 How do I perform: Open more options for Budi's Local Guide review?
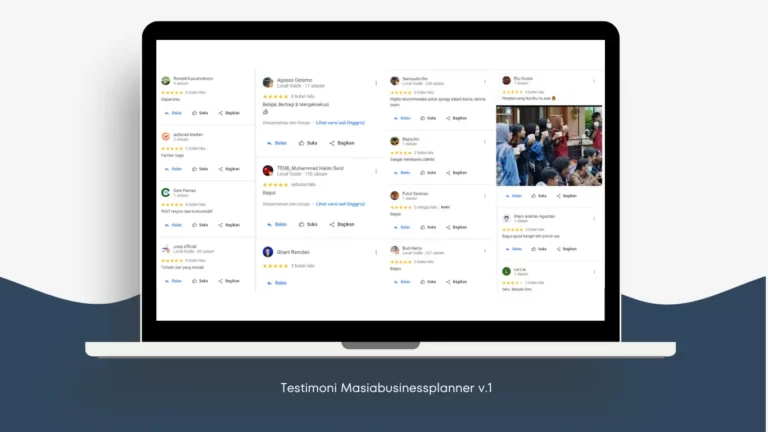click(485, 251)
